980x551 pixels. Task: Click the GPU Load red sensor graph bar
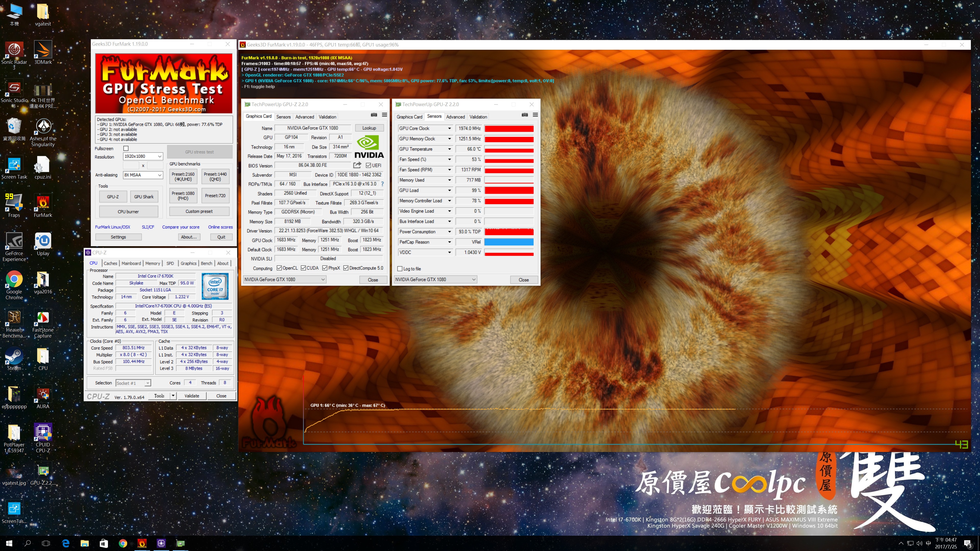(x=509, y=191)
